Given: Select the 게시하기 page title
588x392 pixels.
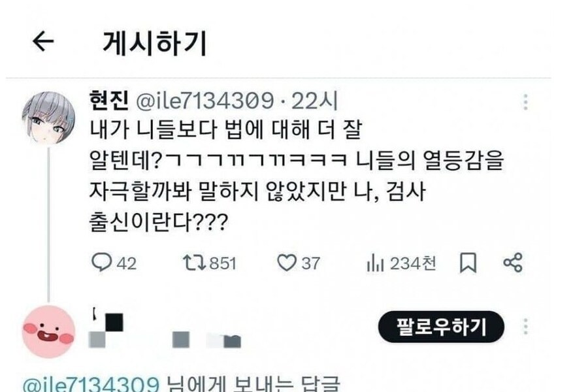Looking at the screenshot, I should coord(154,42).
